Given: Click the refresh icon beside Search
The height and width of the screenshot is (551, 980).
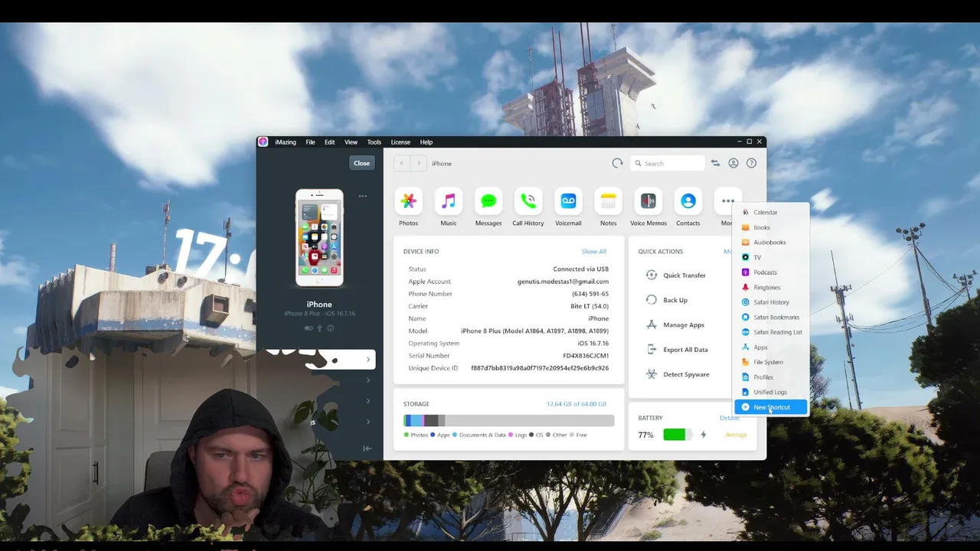Looking at the screenshot, I should 617,163.
